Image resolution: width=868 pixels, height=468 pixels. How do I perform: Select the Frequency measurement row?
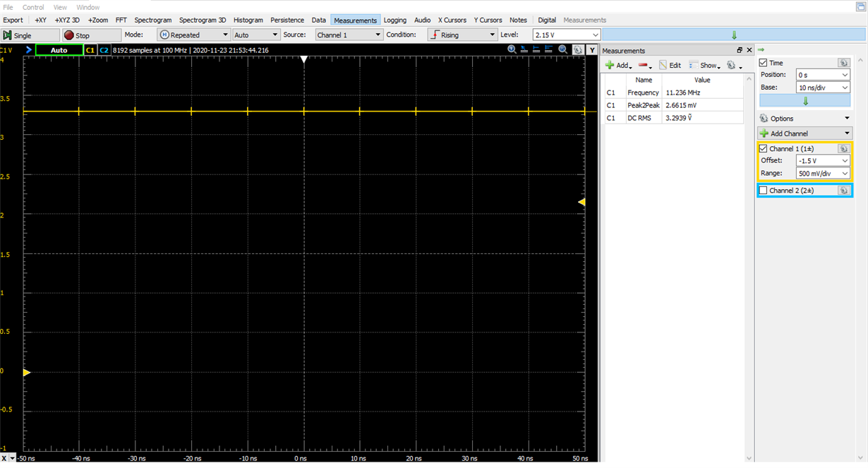click(x=674, y=92)
